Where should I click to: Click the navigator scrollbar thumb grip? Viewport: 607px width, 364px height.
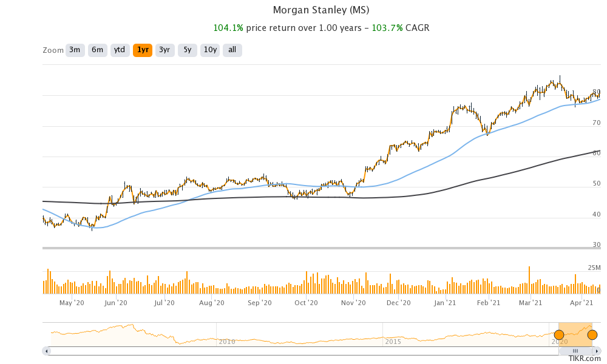(575, 351)
